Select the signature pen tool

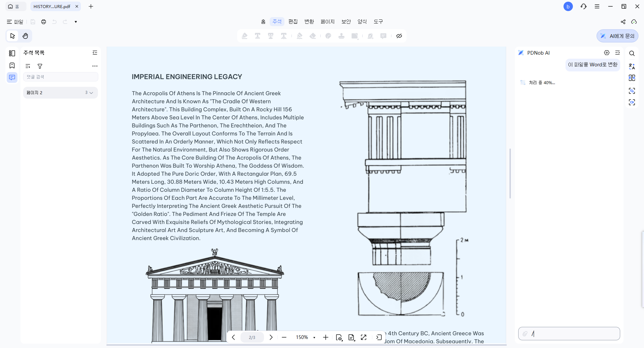370,36
